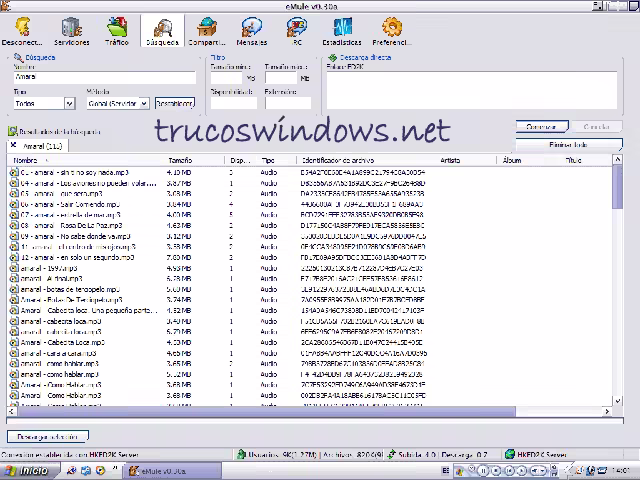Screen dimensions: 640x480
Task: Select the Amaral (111) results tab
Action: [37, 146]
